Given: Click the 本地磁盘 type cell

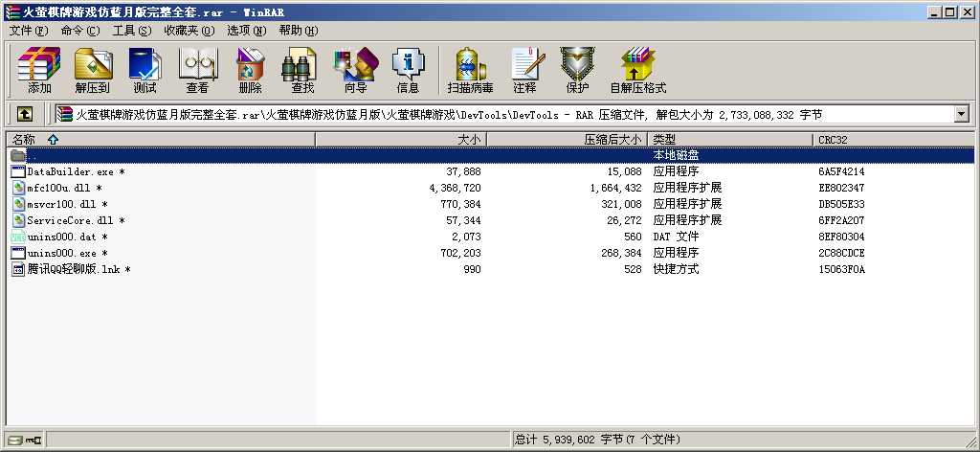Looking at the screenshot, I should 677,155.
